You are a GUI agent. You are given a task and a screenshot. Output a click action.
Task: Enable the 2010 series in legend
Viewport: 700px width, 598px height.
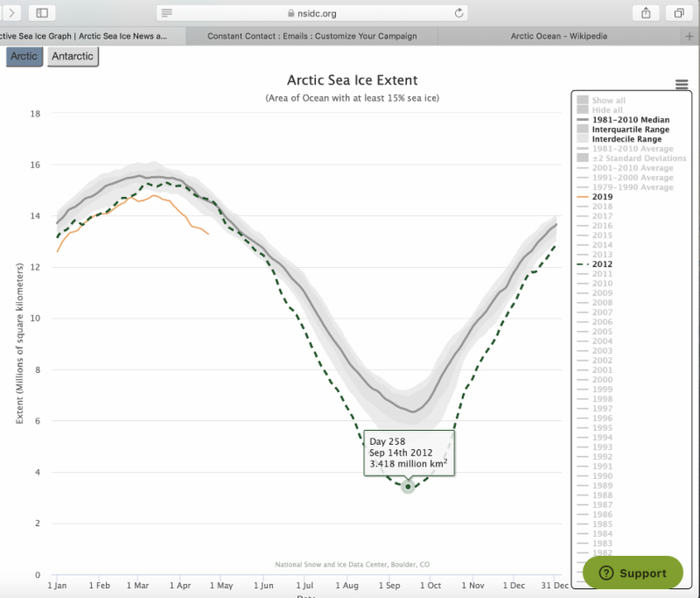click(x=595, y=283)
